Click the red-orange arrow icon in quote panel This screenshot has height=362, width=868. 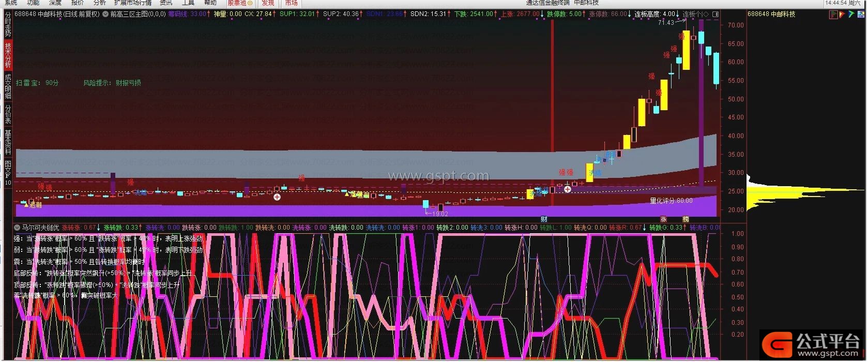click(x=842, y=14)
